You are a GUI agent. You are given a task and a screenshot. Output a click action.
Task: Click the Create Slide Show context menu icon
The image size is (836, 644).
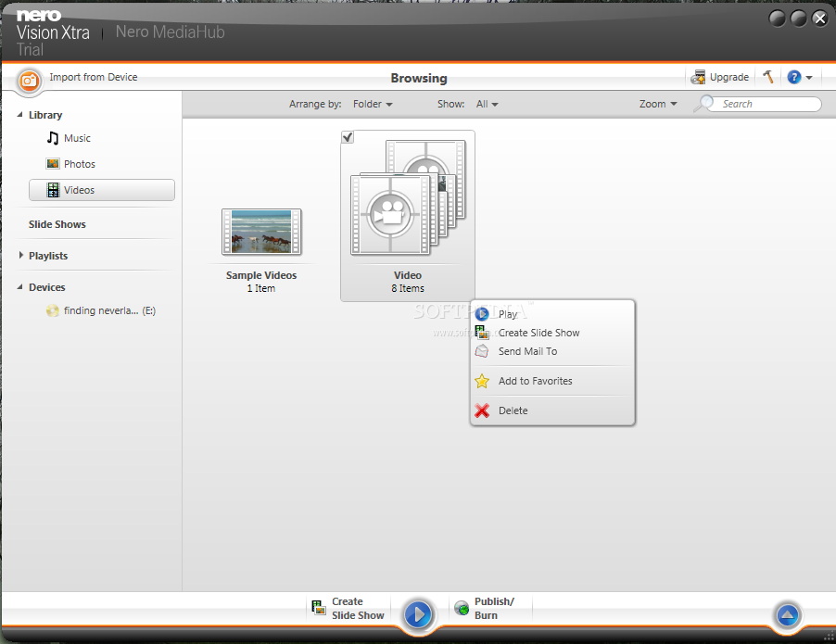[x=482, y=333]
